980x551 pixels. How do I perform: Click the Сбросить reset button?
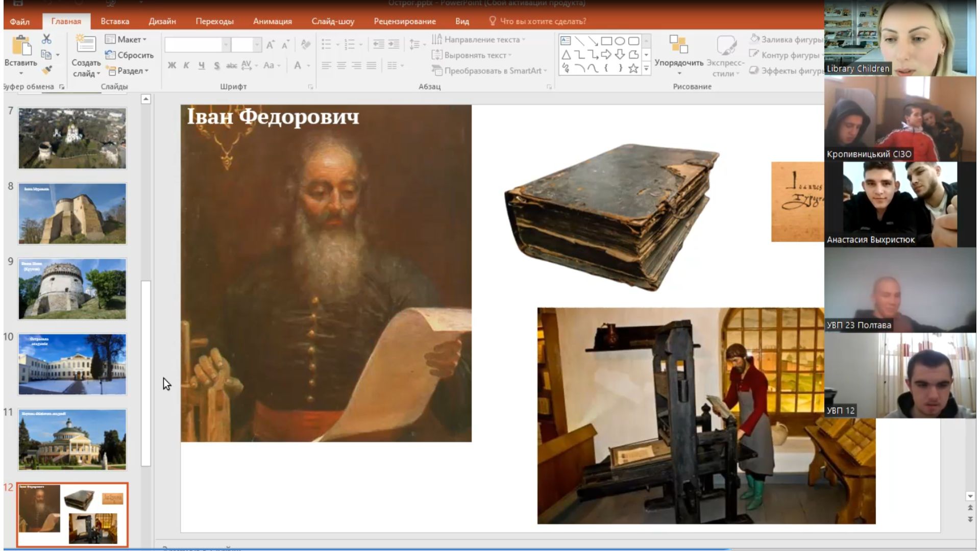[x=129, y=55]
